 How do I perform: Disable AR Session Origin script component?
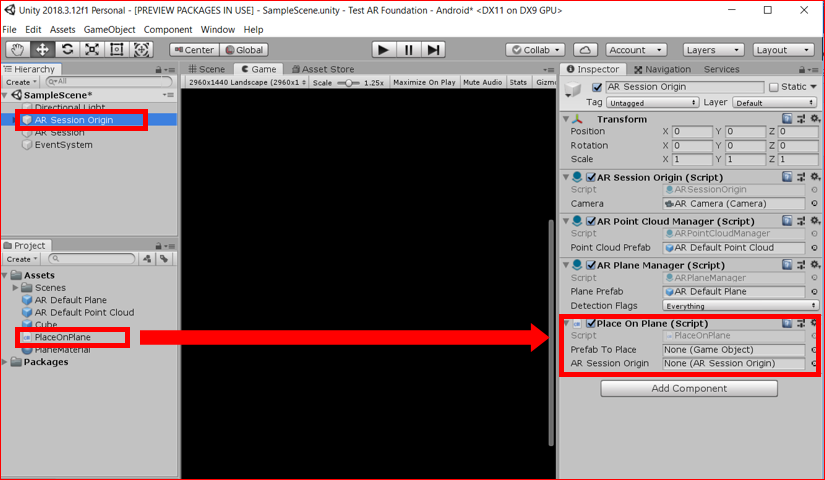(591, 177)
